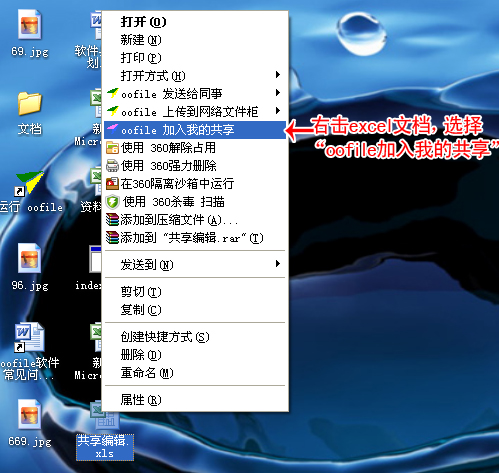Screen dimensions: 499x473
Task: Choose 复制(C) in the context menu
Action: [x=195, y=310]
